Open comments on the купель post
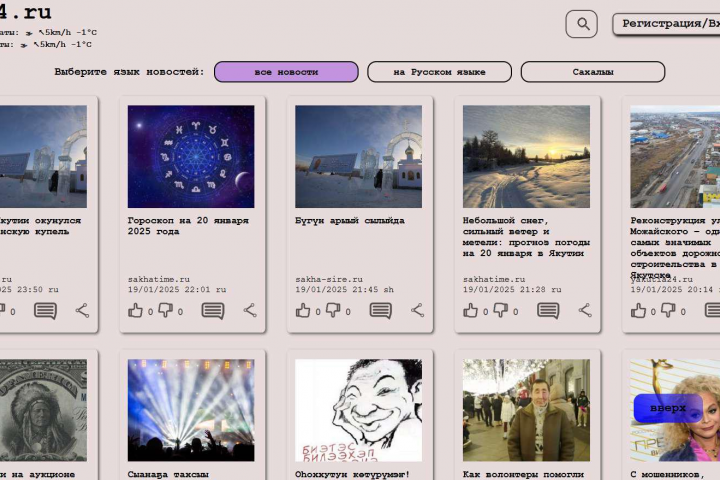720x480 pixels. (x=45, y=311)
